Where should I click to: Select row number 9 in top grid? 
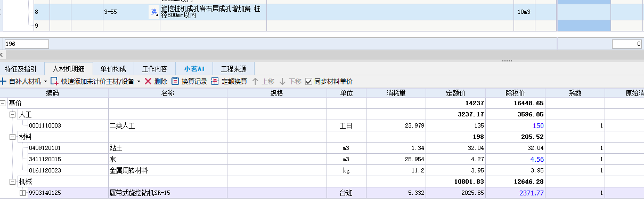tap(42, 25)
